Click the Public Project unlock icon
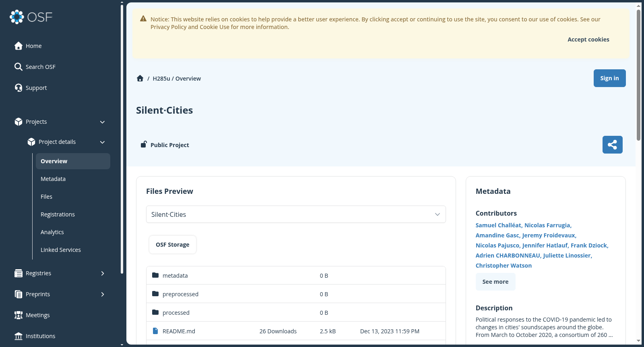This screenshot has width=644, height=347. click(143, 144)
